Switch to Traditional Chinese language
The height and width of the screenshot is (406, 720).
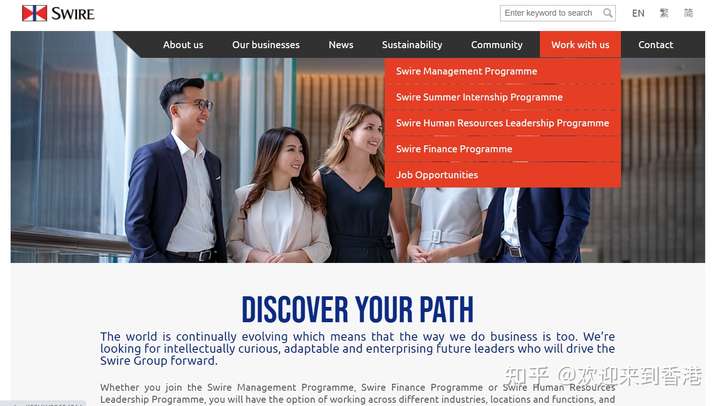(x=664, y=13)
